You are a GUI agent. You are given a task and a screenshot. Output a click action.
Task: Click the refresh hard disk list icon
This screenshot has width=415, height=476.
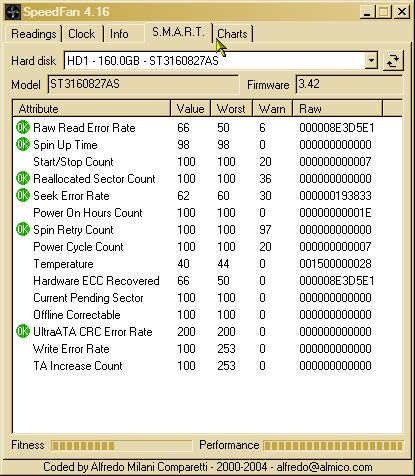click(393, 61)
